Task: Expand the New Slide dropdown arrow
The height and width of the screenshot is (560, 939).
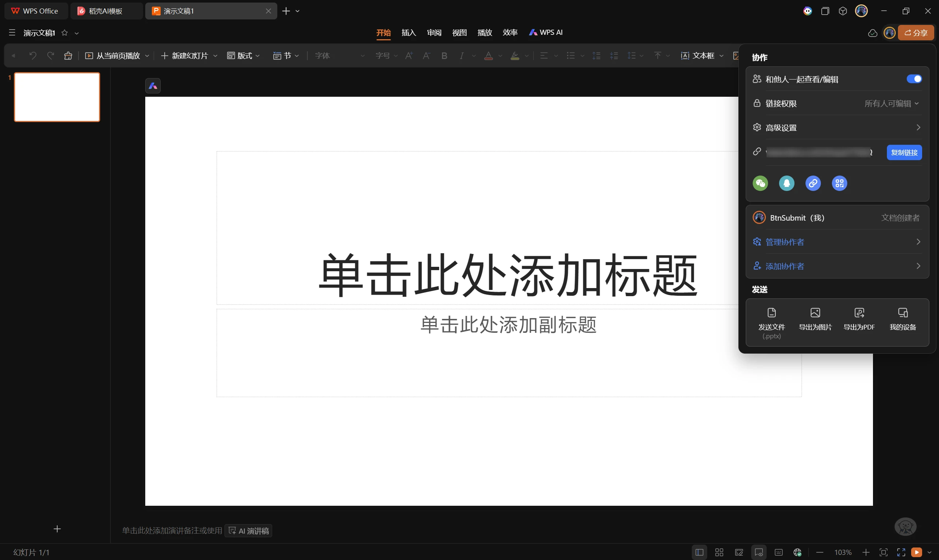Action: 215,56
